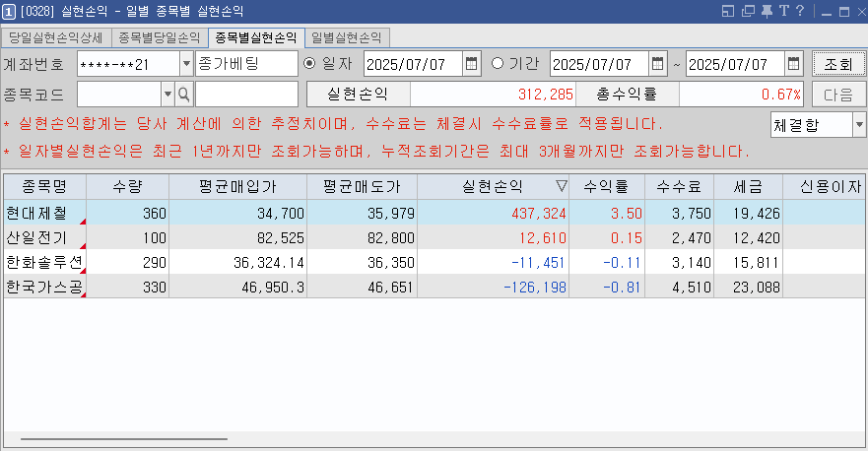Switch to the 당일실현손익상세 tab
Image resolution: width=868 pixels, height=451 pixels.
click(55, 37)
